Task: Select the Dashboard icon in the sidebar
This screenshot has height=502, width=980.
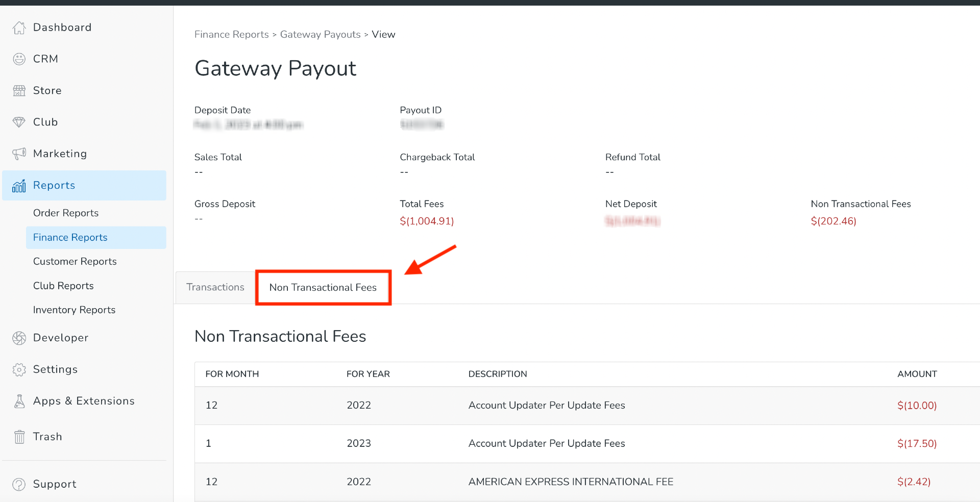Action: tap(19, 27)
